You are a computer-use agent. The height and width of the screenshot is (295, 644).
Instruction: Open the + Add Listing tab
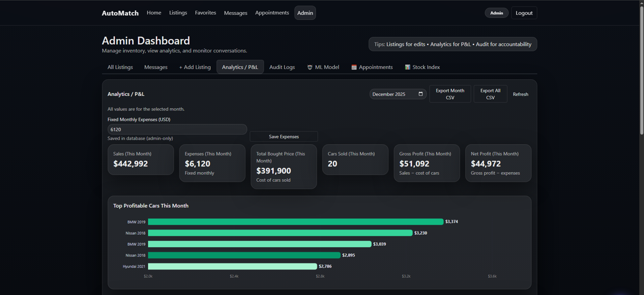pos(195,67)
